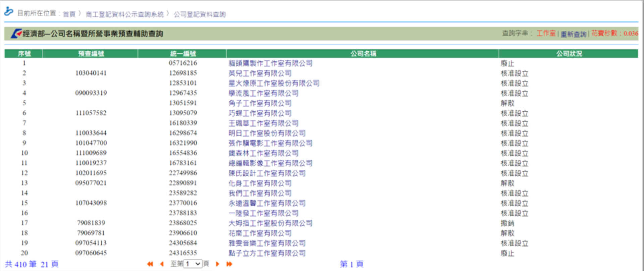Open 總編輯影像工作室有限公司 link
This screenshot has height=271, width=644.
[x=270, y=163]
